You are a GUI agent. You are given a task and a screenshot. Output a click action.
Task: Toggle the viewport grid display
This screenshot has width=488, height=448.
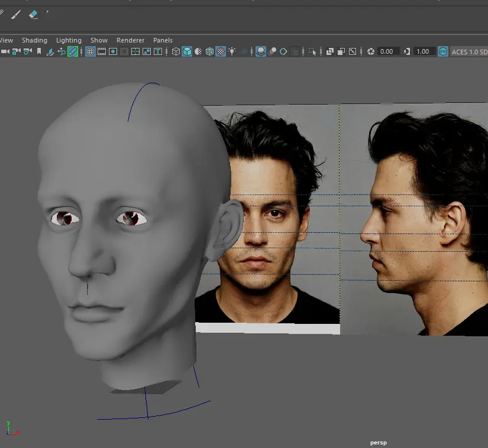pos(91,52)
